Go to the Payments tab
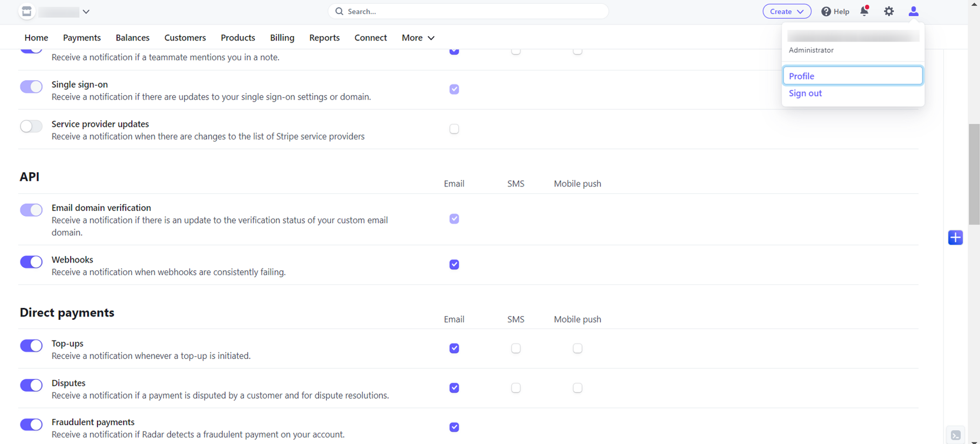Screen dimensions: 980x444 [82, 38]
